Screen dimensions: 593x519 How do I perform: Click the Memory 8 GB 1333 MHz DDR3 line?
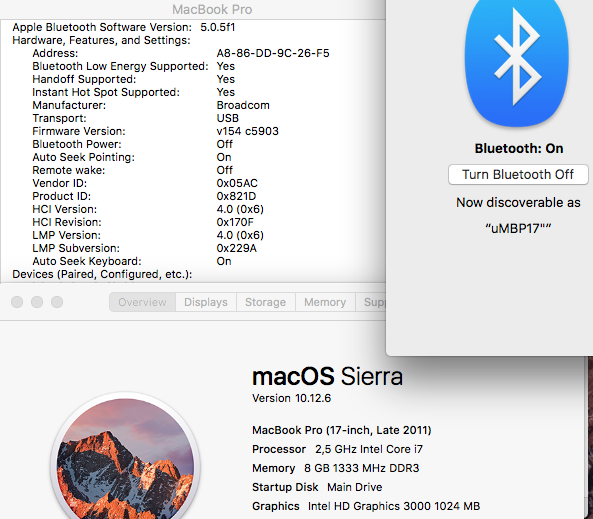pos(335,468)
